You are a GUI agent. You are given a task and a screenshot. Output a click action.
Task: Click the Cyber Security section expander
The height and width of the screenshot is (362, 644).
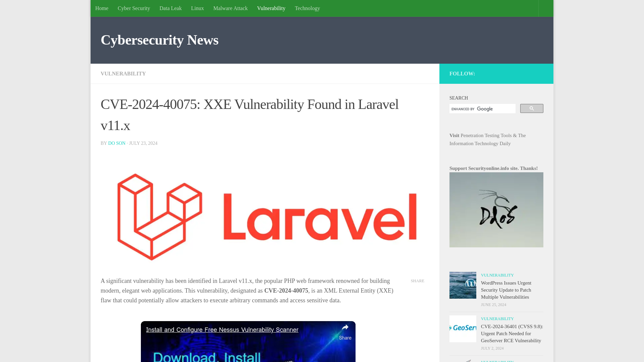(x=133, y=8)
